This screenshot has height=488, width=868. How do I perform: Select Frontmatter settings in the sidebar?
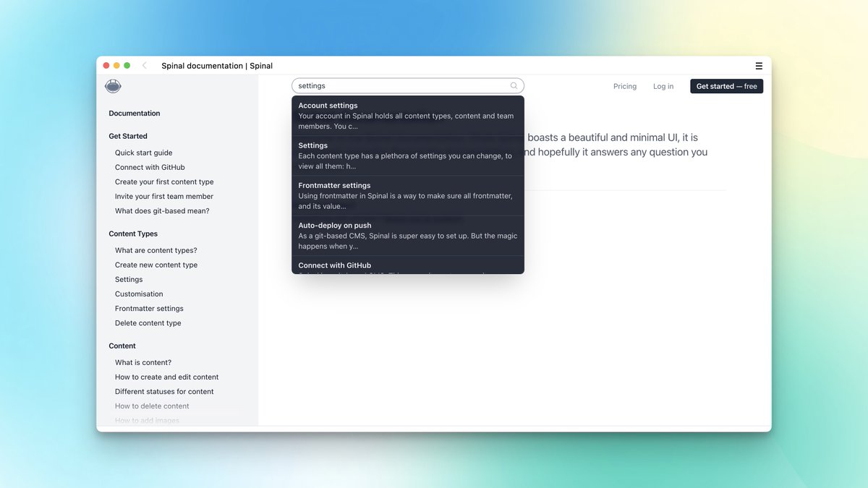[149, 309]
